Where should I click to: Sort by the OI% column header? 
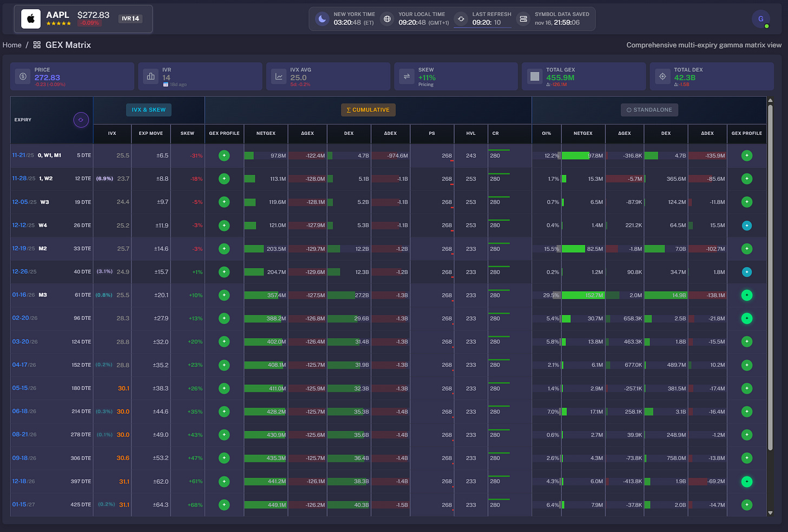tap(547, 133)
